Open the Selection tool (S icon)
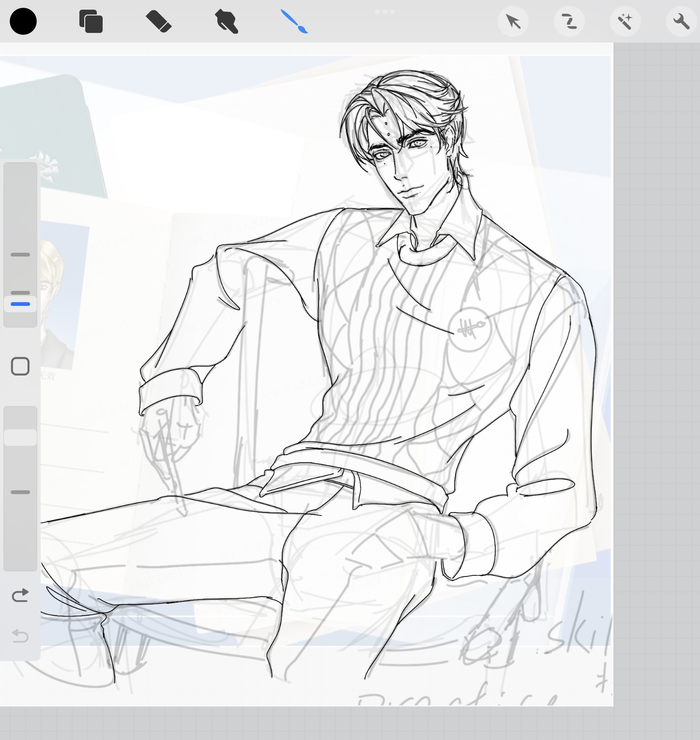This screenshot has width=700, height=740. [569, 22]
